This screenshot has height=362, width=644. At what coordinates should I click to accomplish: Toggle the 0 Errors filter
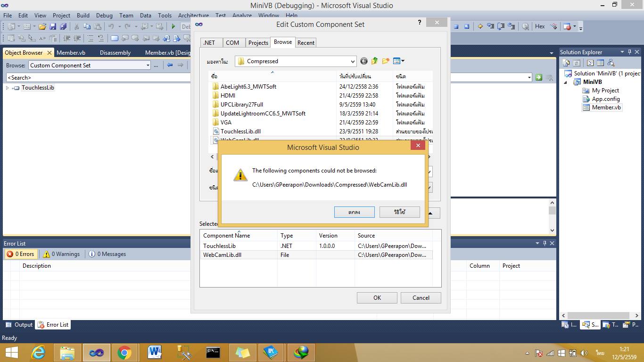[x=21, y=254]
